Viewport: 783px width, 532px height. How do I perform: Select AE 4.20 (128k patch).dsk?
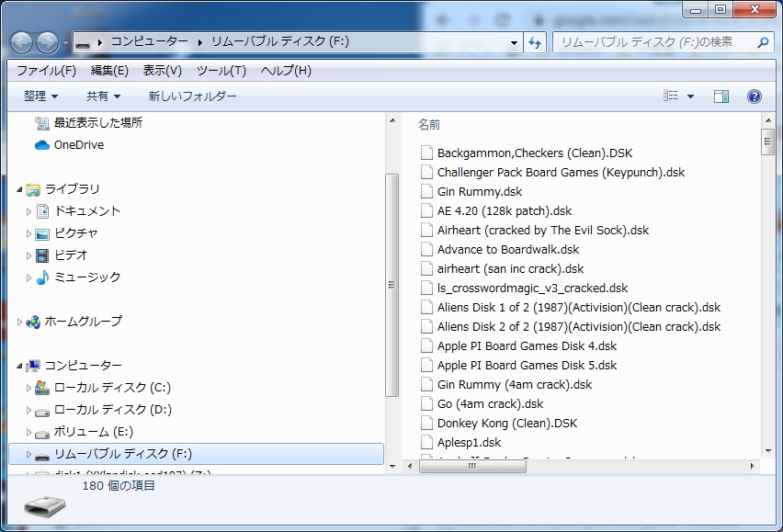click(x=505, y=210)
